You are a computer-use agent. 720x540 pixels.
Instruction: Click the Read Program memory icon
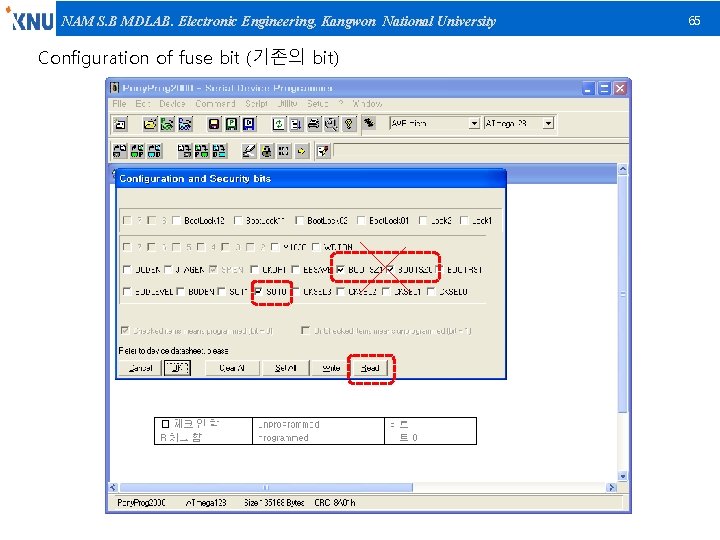point(137,151)
